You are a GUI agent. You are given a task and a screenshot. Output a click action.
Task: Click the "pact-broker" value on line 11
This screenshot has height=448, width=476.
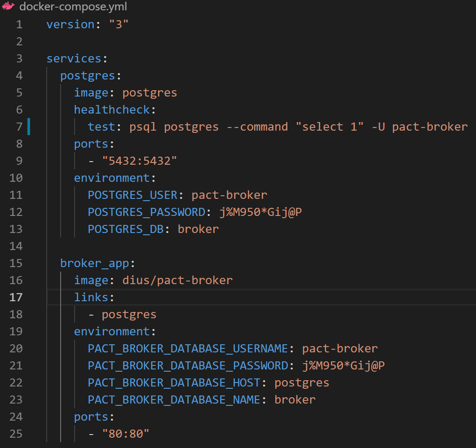point(229,195)
